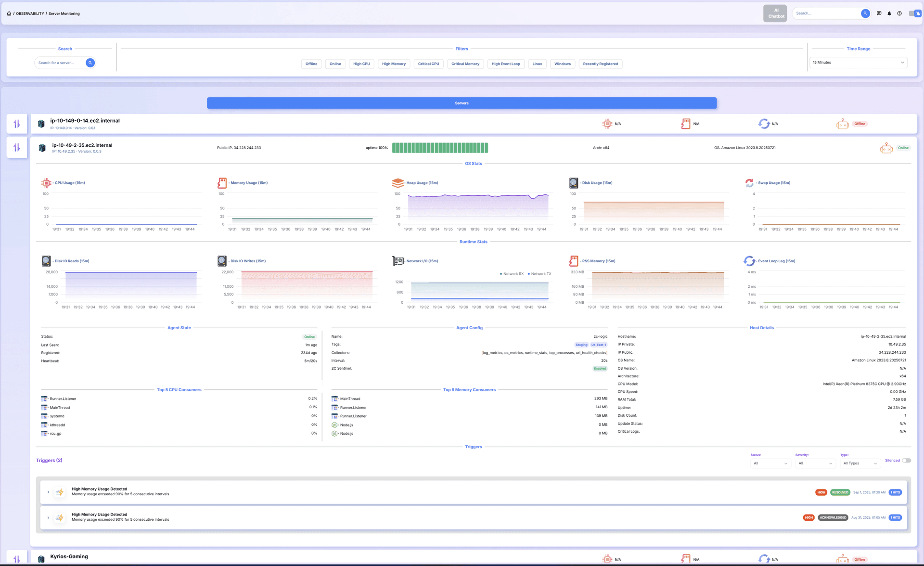The image size is (924, 566).
Task: Toggle the High CPU filter
Action: point(361,64)
